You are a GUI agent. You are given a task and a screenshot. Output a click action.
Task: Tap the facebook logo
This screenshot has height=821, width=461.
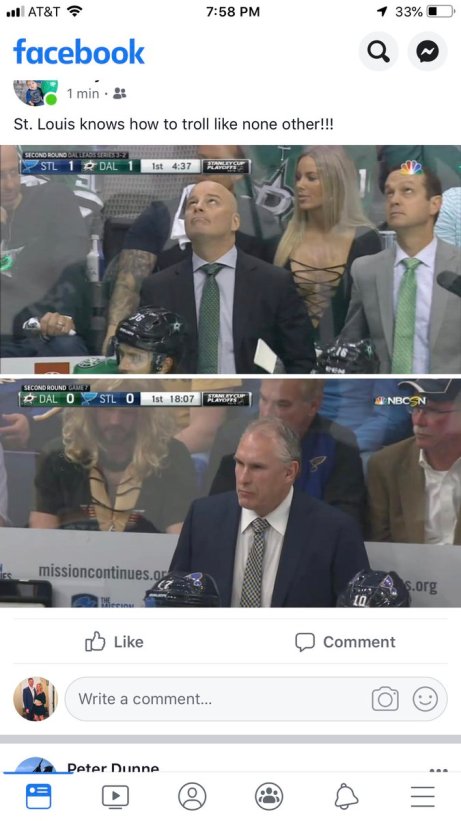coord(79,52)
